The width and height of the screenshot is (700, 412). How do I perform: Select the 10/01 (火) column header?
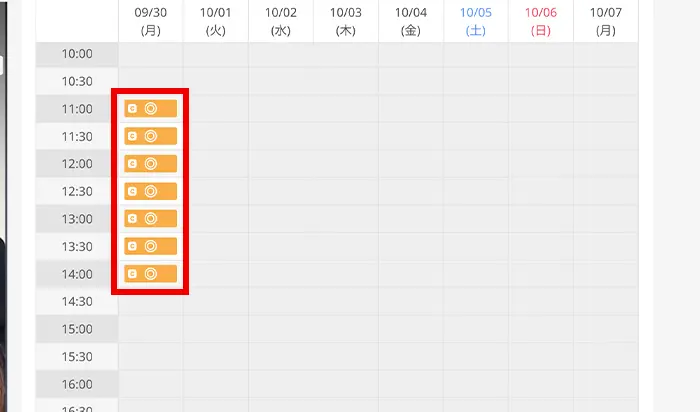(x=215, y=21)
